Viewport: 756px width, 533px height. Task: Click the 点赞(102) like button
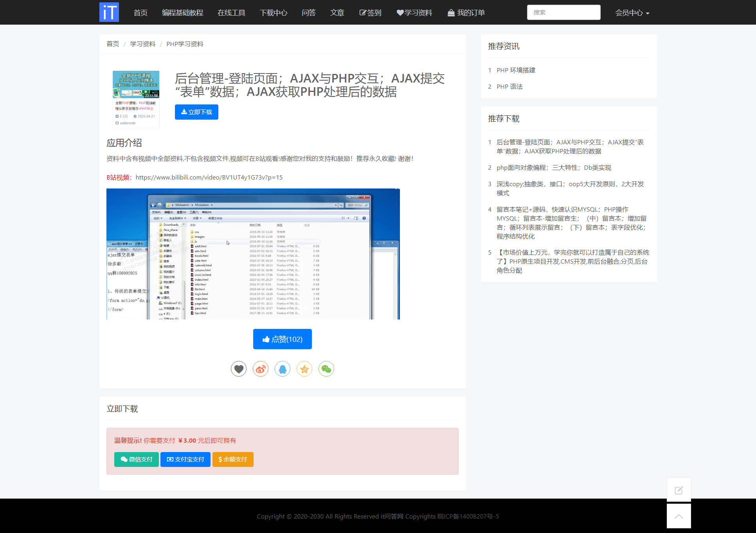283,339
